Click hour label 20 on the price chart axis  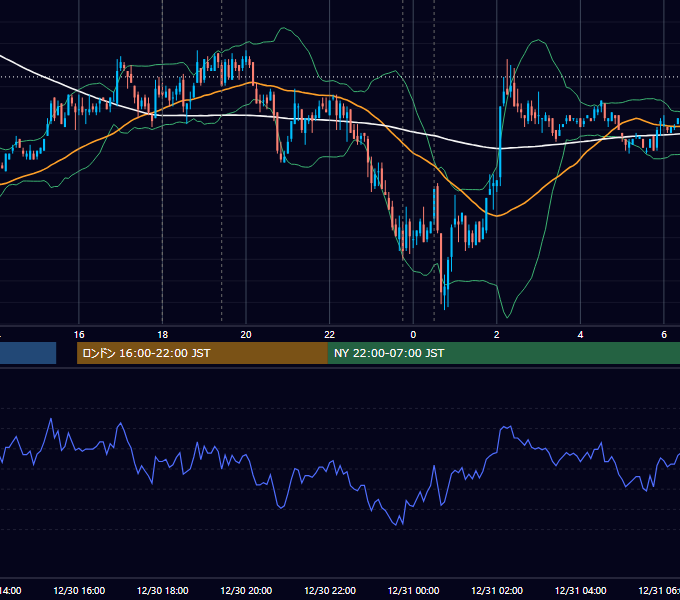[246, 335]
